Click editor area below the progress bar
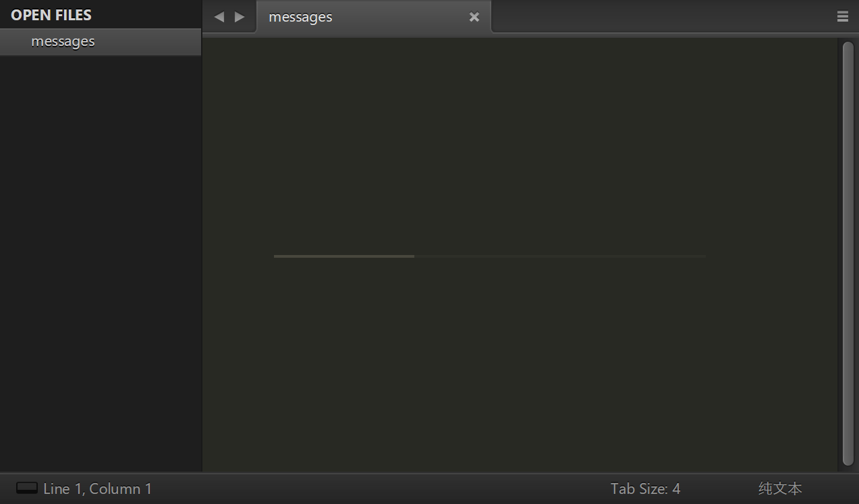 pos(520,364)
